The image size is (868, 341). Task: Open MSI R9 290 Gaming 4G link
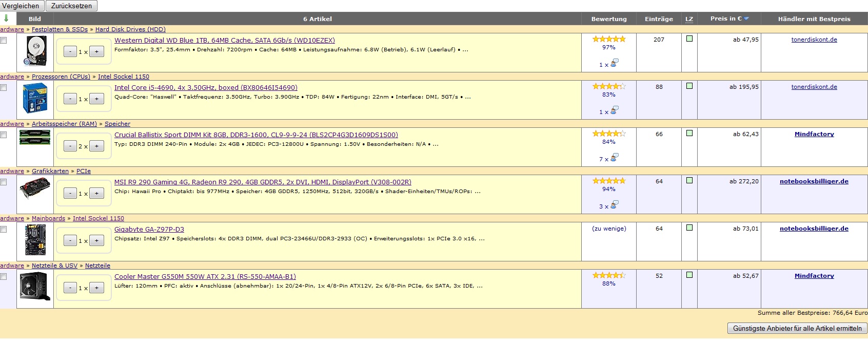tap(263, 182)
